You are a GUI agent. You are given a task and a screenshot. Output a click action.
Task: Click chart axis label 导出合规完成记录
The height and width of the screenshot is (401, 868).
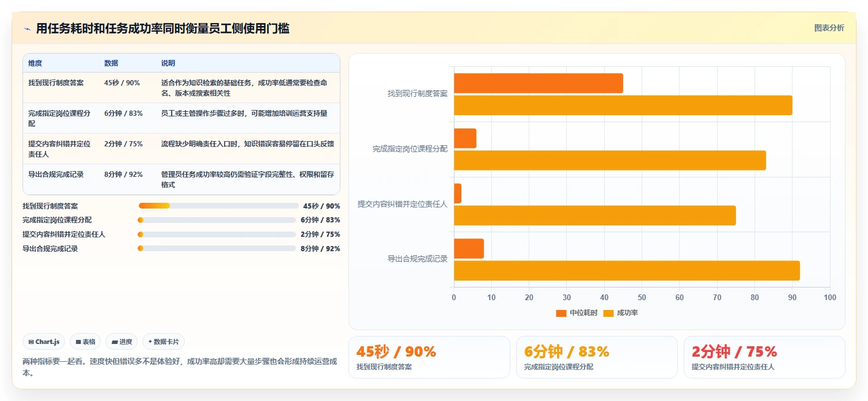418,259
